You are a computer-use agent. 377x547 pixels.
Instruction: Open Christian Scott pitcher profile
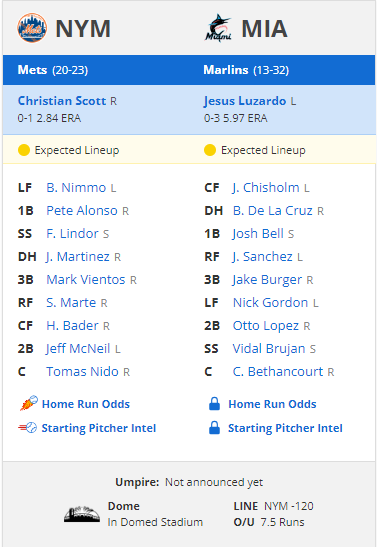(62, 101)
